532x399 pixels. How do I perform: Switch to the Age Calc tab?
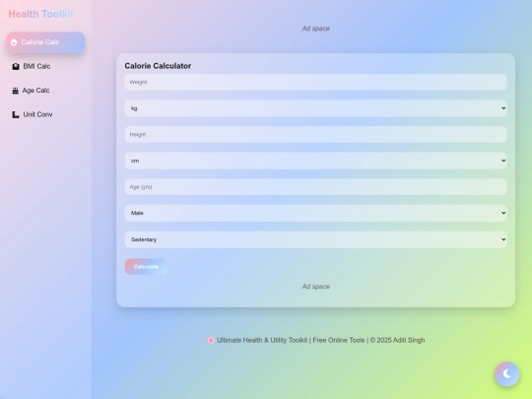click(45, 91)
